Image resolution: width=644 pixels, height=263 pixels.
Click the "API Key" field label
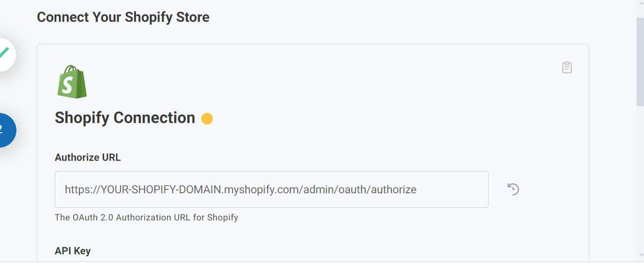(x=73, y=250)
